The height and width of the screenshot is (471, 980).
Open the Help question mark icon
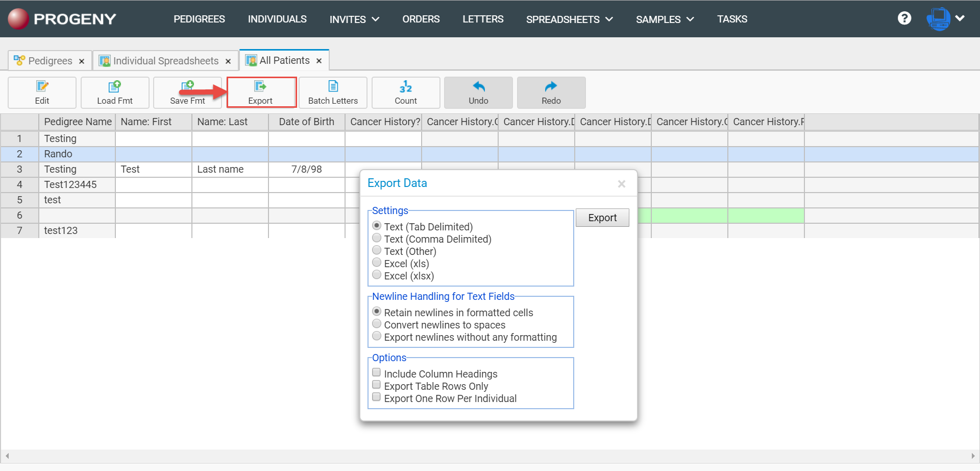tap(904, 18)
